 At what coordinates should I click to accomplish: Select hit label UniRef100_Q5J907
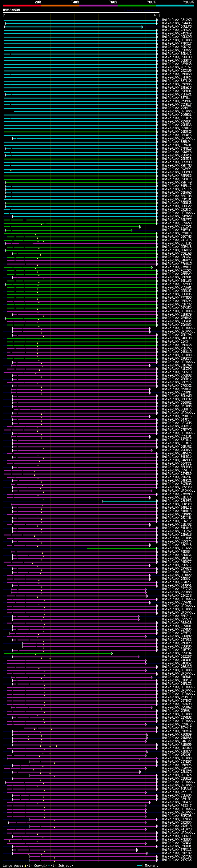click(x=177, y=101)
